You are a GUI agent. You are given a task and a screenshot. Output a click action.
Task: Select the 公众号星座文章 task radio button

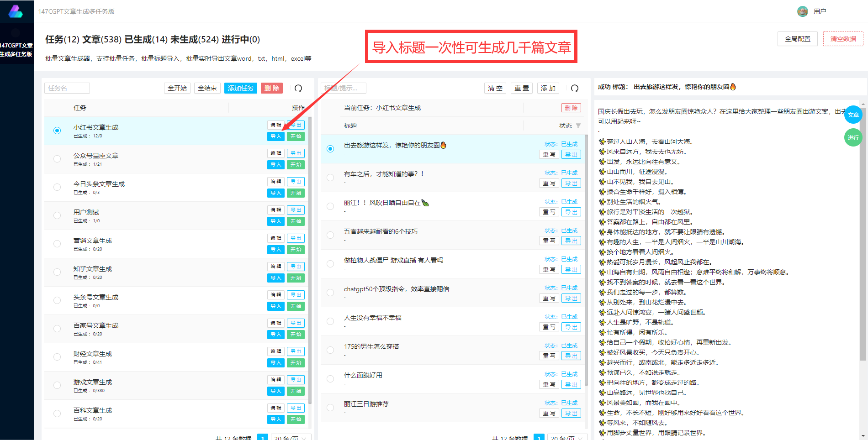57,158
